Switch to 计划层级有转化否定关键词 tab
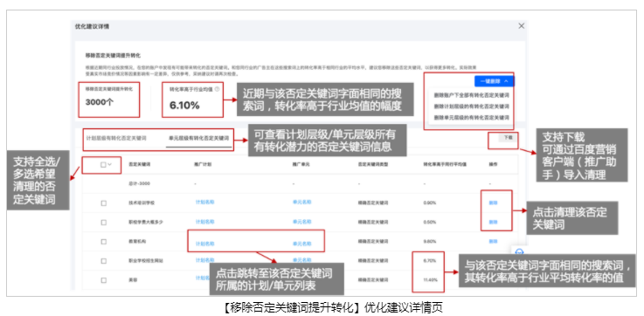Image resolution: width=644 pixels, height=316 pixels. [116, 138]
